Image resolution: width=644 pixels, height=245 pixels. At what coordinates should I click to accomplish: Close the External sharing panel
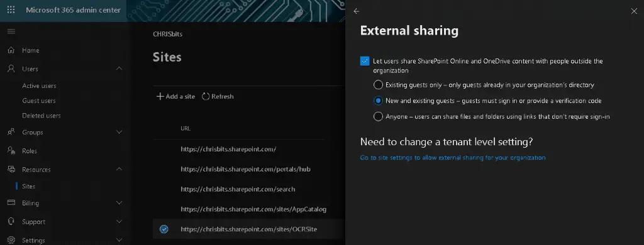coord(634,11)
